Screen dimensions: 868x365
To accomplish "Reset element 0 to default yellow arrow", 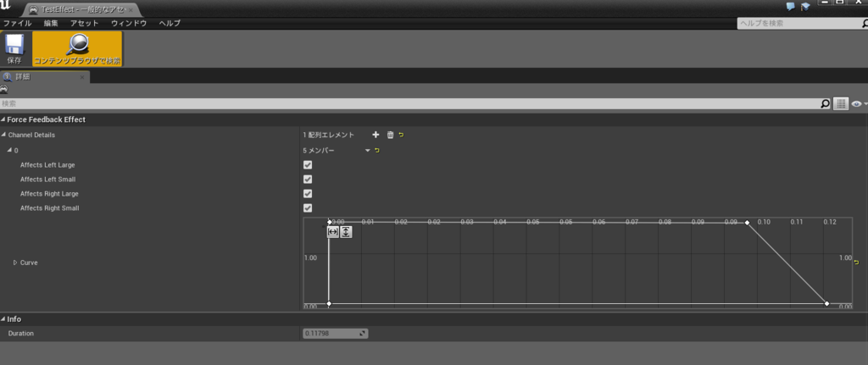I will tap(377, 151).
